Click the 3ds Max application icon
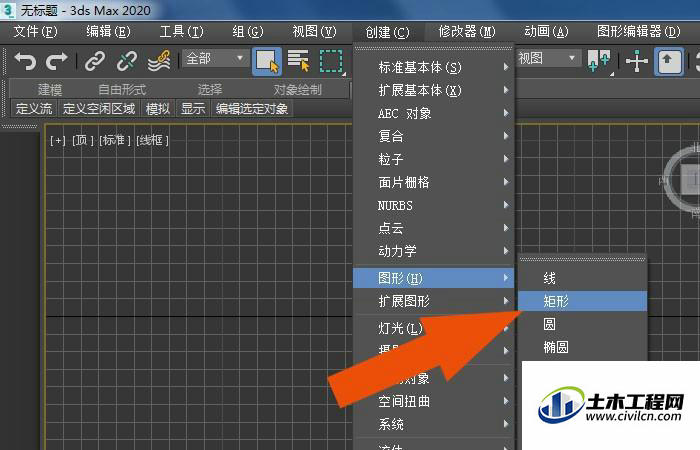 (9, 10)
